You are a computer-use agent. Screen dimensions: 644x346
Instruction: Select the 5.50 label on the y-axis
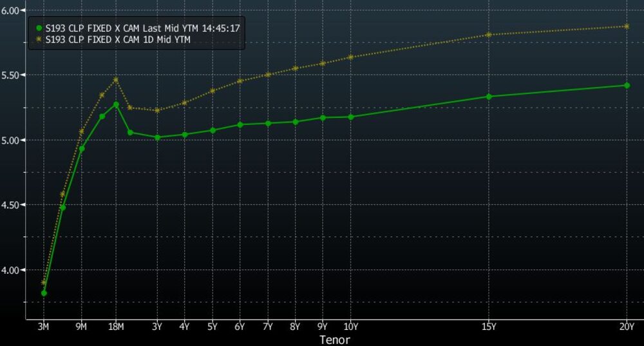(12, 75)
